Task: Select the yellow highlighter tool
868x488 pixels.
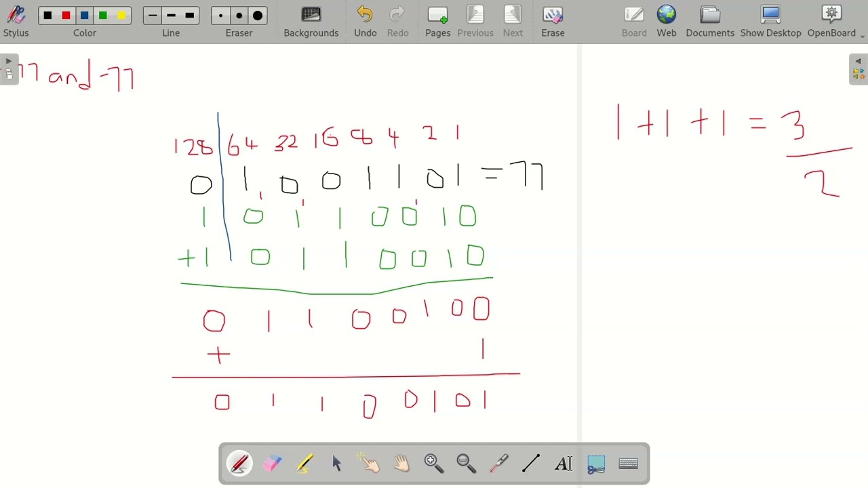Action: pos(305,464)
